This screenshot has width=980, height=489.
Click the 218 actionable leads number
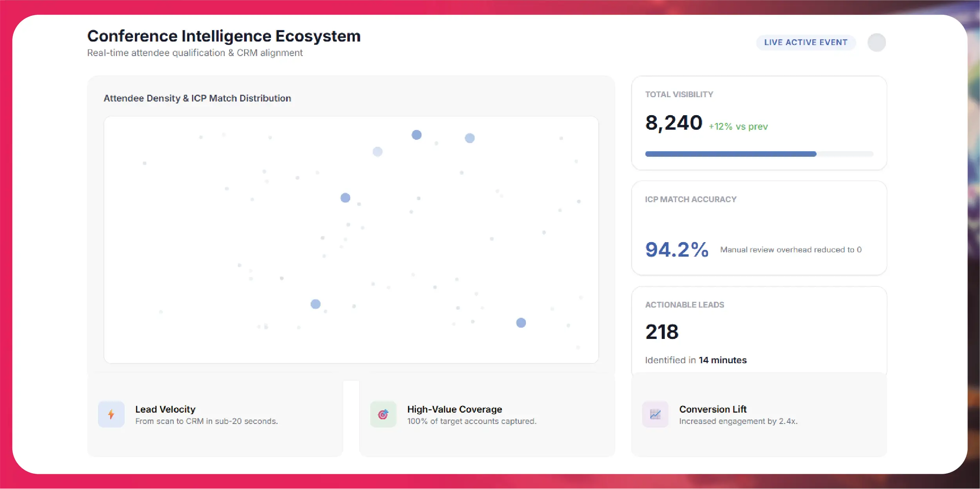[662, 332]
